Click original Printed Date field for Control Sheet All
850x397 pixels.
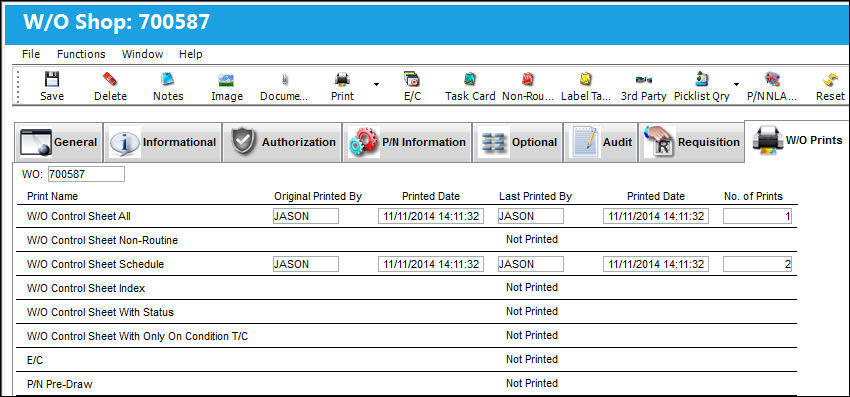click(431, 216)
